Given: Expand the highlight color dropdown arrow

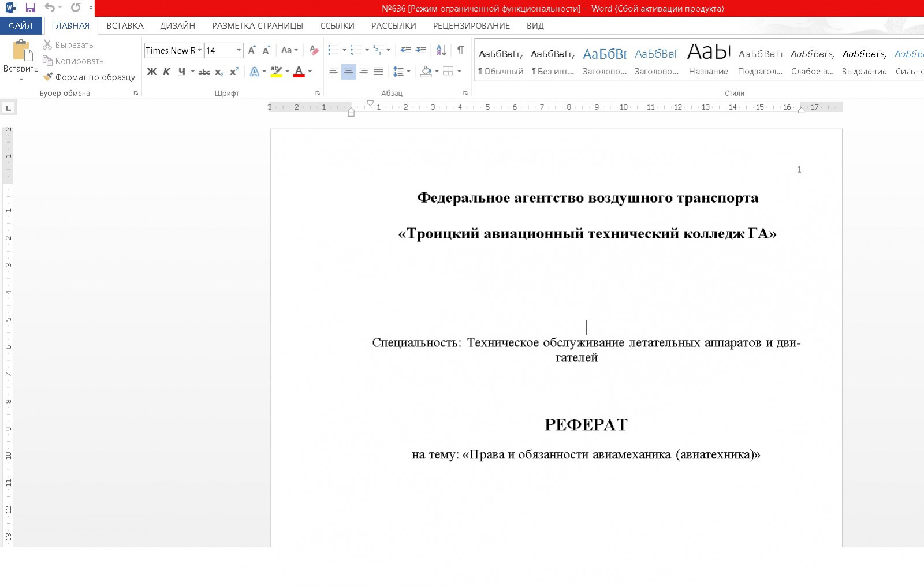Looking at the screenshot, I should point(287,72).
